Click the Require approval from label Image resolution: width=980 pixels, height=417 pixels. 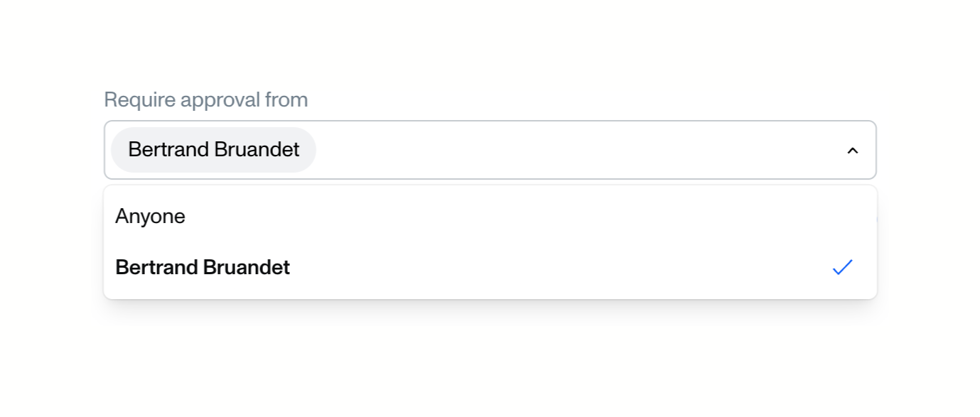tap(206, 100)
